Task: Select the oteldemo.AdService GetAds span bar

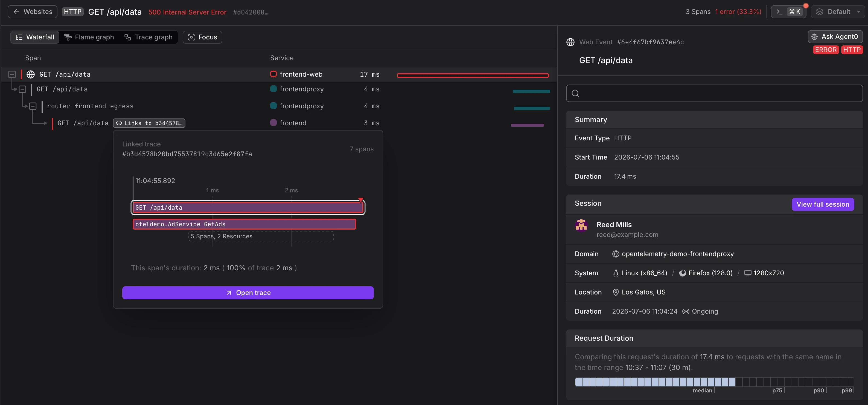Action: [244, 224]
